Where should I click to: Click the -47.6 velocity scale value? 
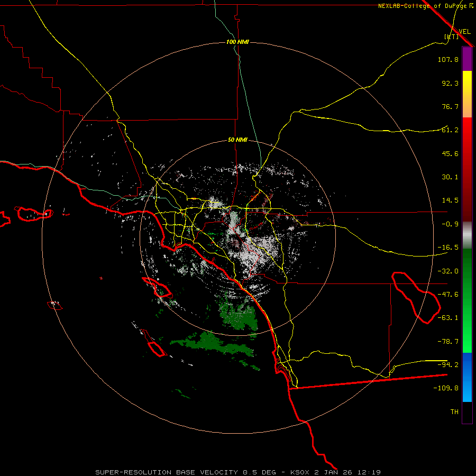point(448,295)
